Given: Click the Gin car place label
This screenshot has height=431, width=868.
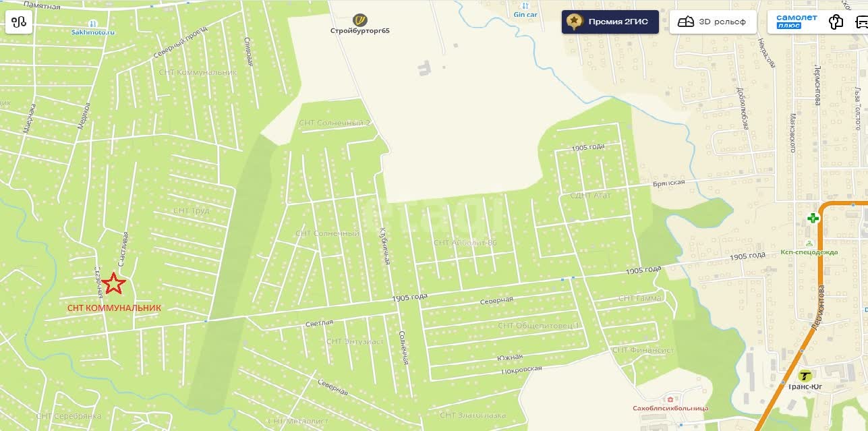Looking at the screenshot, I should [525, 14].
